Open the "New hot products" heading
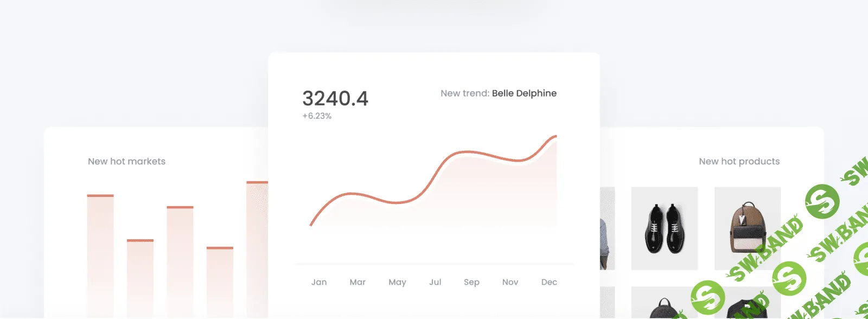The image size is (868, 319). [x=739, y=162]
